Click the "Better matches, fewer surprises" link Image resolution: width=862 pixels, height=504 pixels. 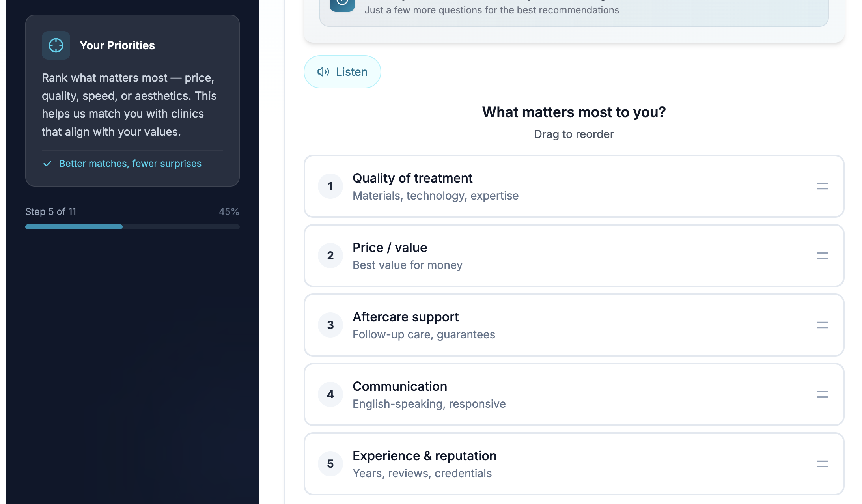coord(130,163)
